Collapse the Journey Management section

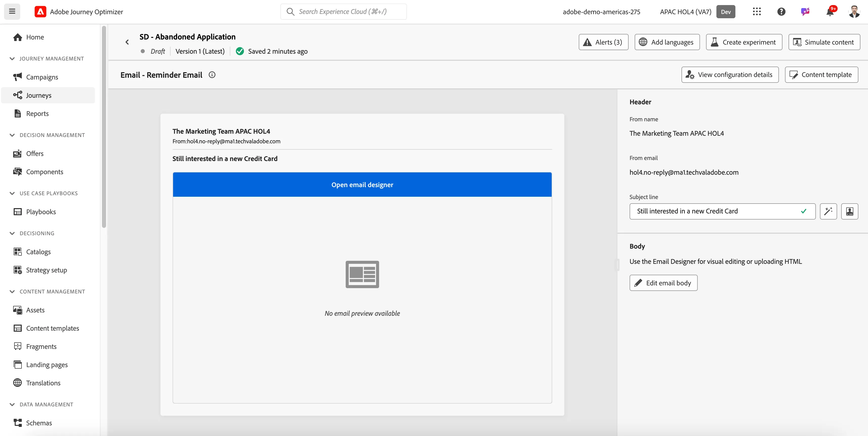point(12,59)
